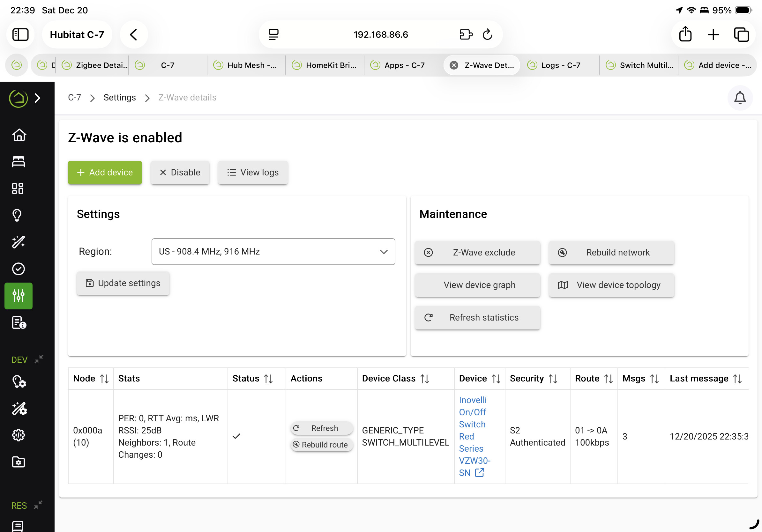
Task: Collapse the RES sidebar section
Action: pyautogui.click(x=38, y=505)
